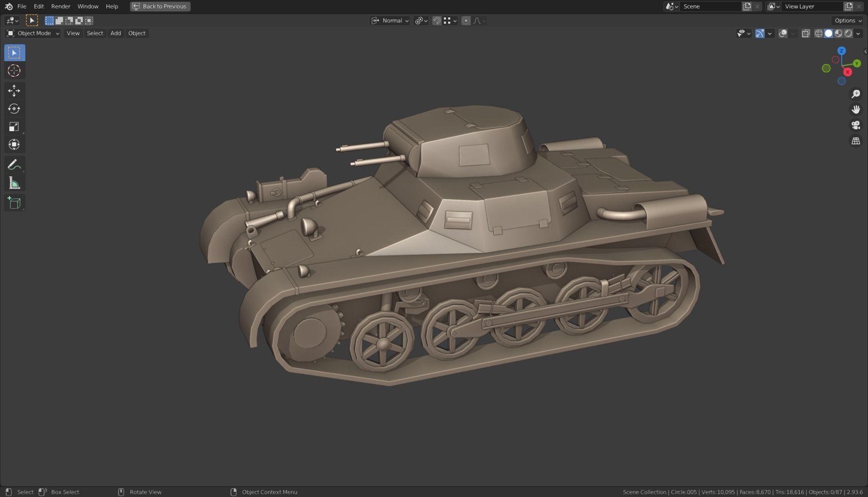Switch to material preview shading
The image size is (868, 497).
pyautogui.click(x=838, y=33)
